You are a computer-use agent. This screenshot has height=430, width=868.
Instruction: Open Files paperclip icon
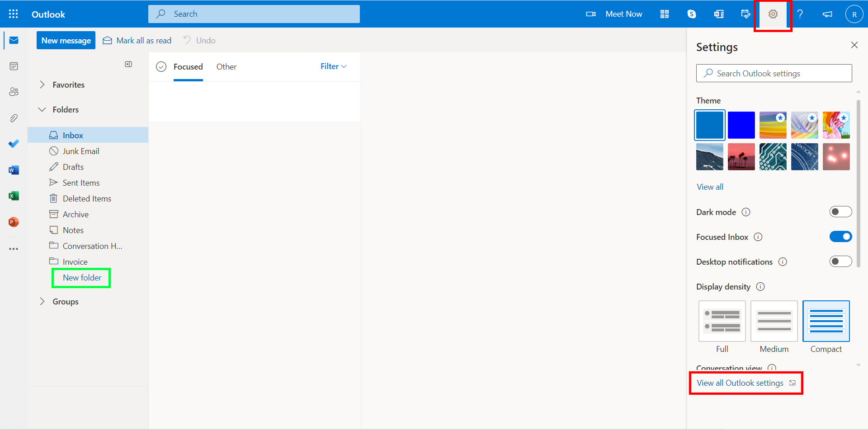14,118
